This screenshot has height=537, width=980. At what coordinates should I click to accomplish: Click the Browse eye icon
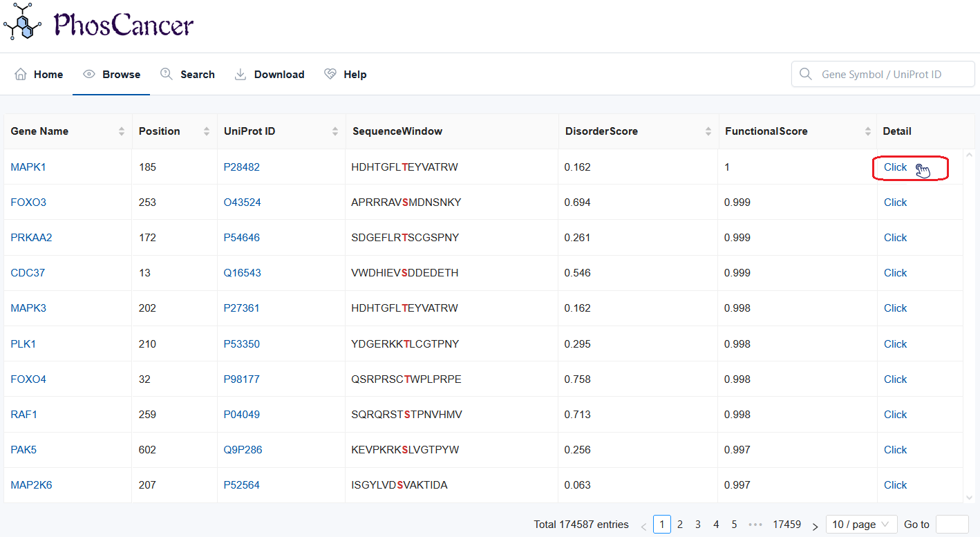(88, 74)
